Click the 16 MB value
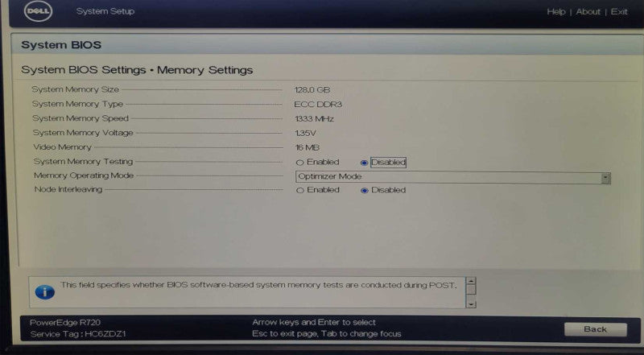Viewport: 644px width, 355px height. (x=308, y=147)
